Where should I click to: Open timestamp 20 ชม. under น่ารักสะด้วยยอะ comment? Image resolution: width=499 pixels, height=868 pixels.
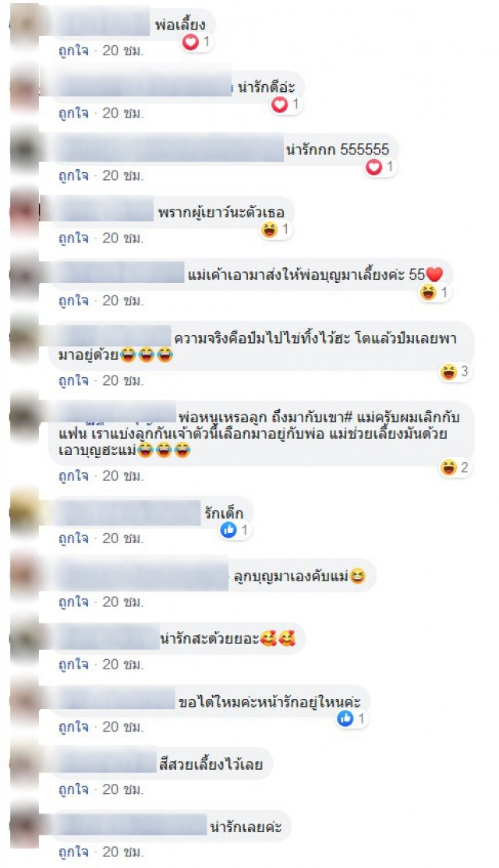123,665
